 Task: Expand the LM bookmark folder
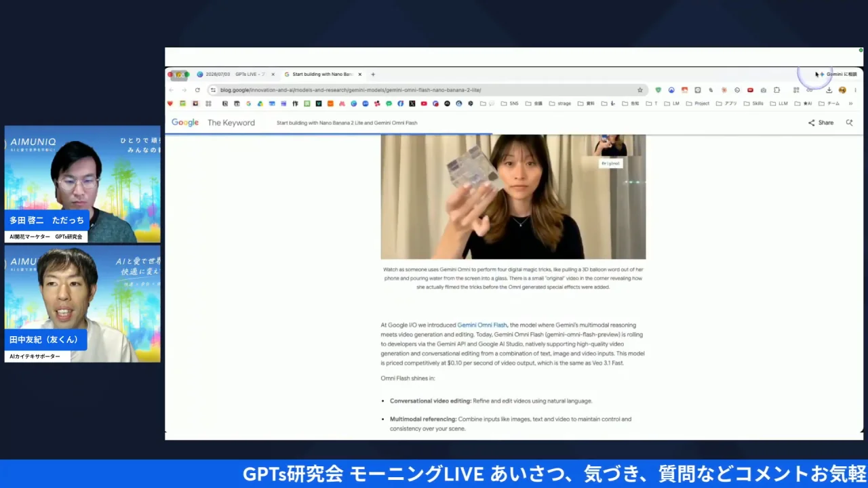click(672, 104)
